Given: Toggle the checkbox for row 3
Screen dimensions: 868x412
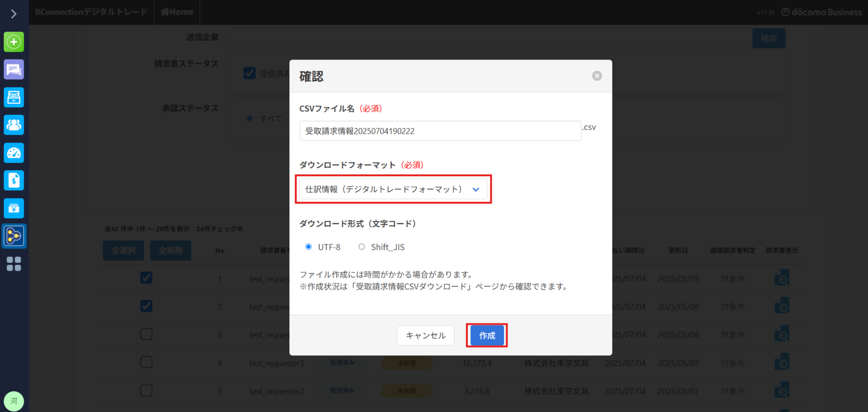Looking at the screenshot, I should point(146,334).
